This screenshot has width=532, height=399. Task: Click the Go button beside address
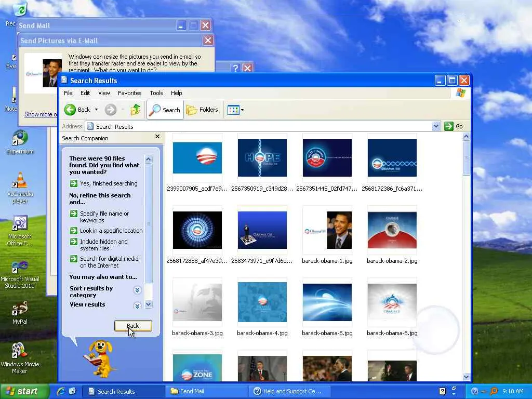pos(454,126)
